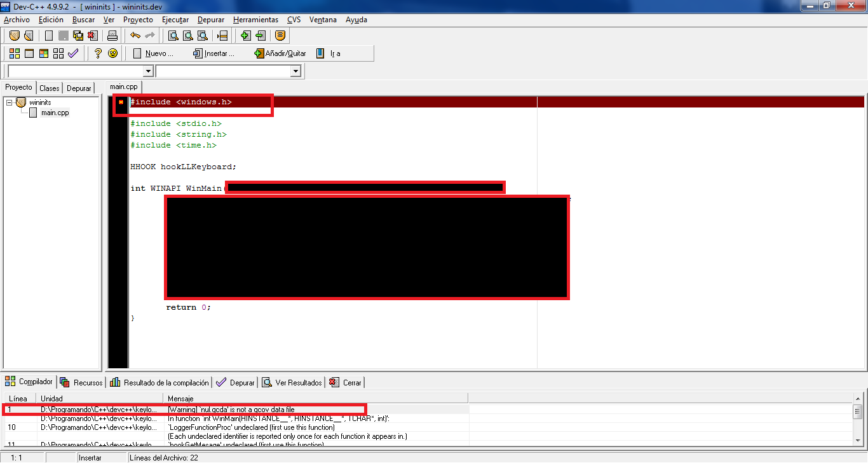
Task: Open the Ventana menu
Action: tap(323, 20)
